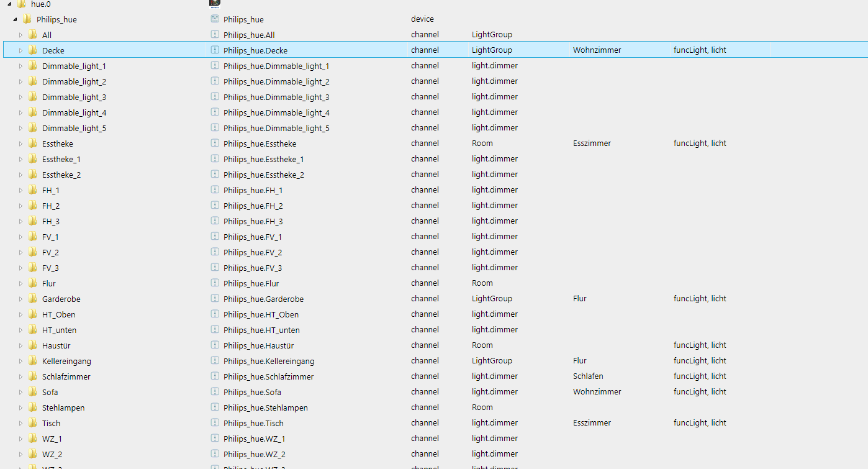Image resolution: width=868 pixels, height=469 pixels.
Task: Click channel icon beside Philips_hue.FV_2
Action: click(215, 252)
